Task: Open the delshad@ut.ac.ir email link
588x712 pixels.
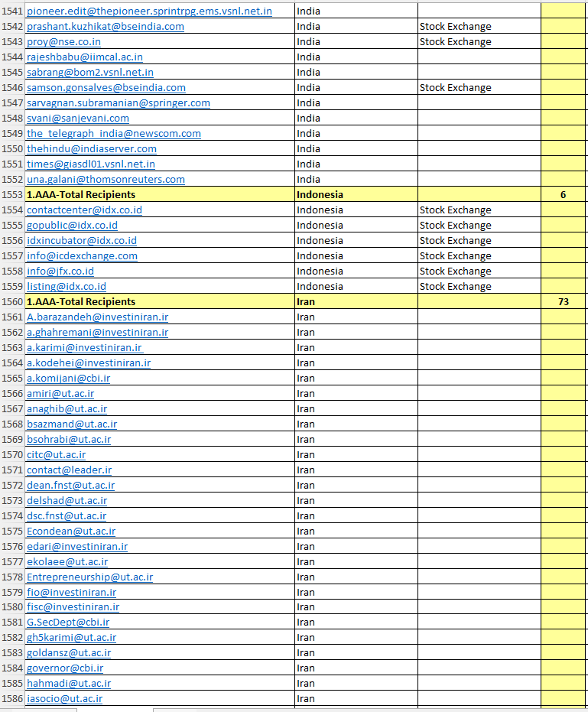Action: tap(67, 500)
